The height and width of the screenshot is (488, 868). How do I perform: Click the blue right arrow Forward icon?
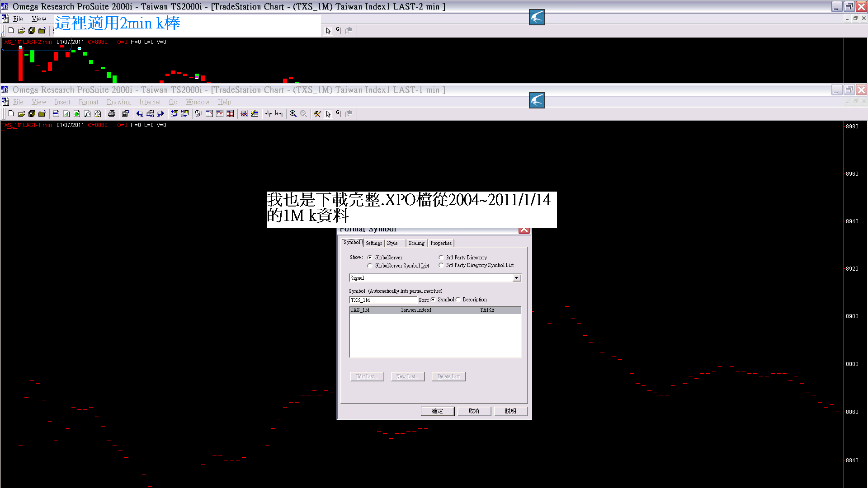click(160, 113)
